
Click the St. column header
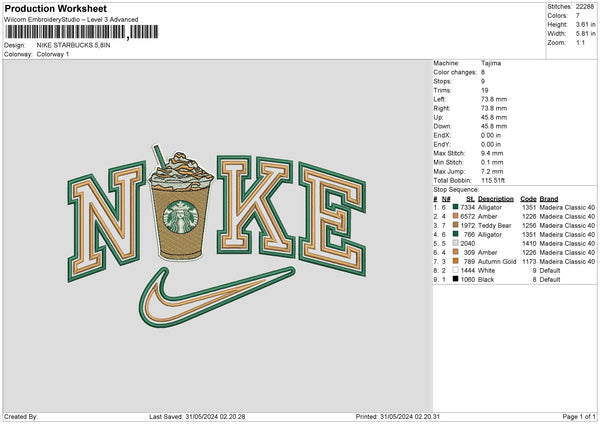470,199
